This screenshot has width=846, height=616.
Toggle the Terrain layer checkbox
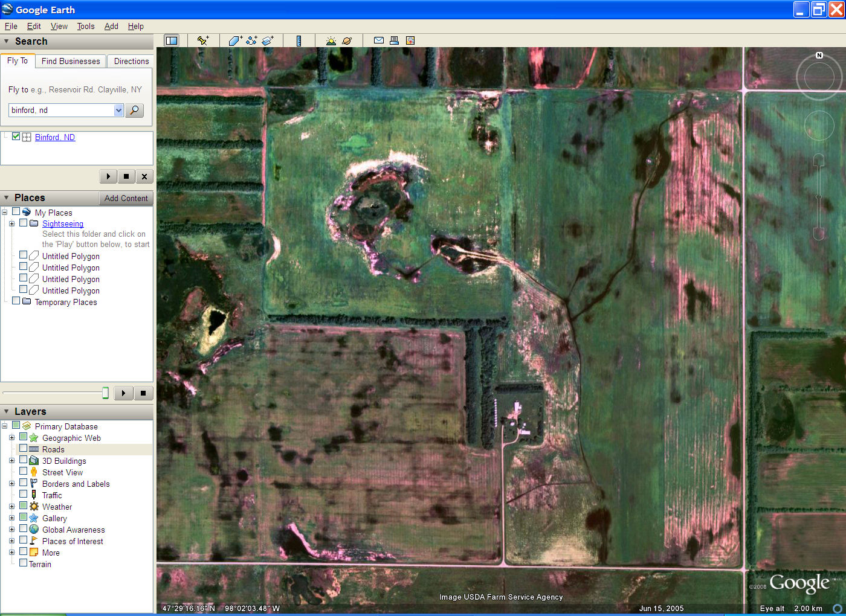23,563
